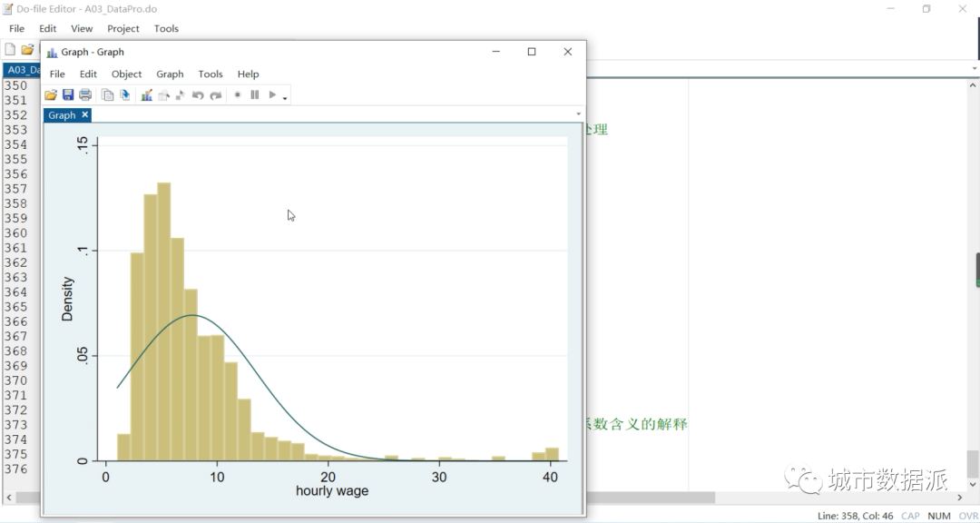
Task: Restore down the Do-file Editor window
Action: (926, 9)
